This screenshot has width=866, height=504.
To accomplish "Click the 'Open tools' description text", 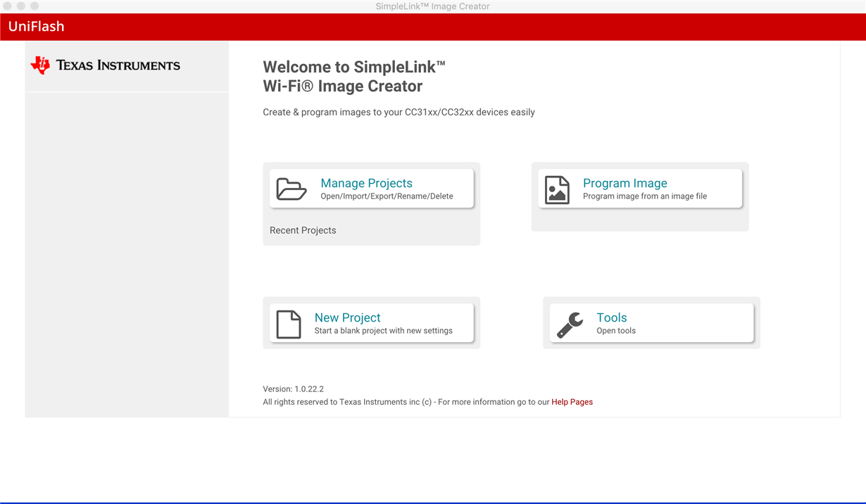I will 616,331.
